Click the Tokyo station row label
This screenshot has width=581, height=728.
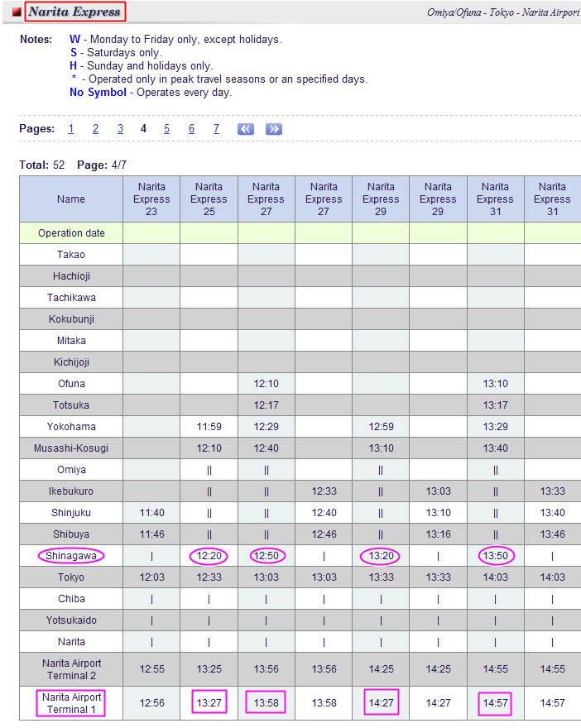[x=71, y=577]
